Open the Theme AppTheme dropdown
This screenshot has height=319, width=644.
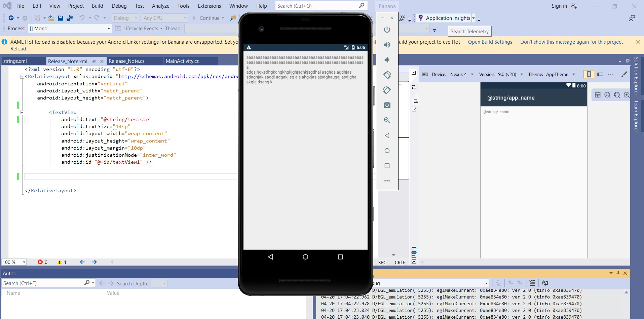click(574, 74)
